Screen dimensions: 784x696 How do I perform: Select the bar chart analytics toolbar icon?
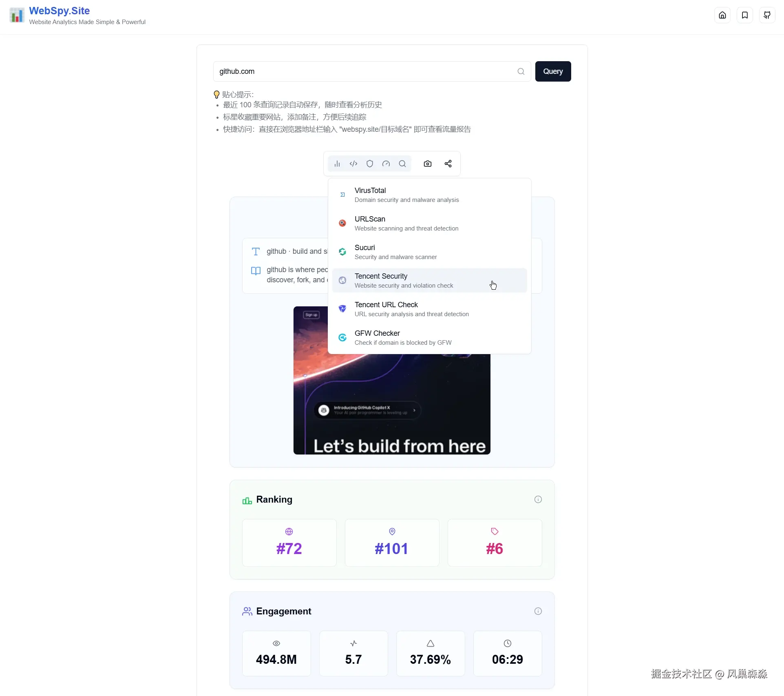pos(337,164)
